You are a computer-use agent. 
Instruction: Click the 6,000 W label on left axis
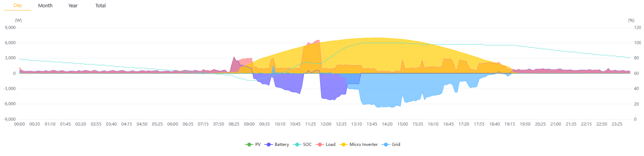tap(10, 43)
